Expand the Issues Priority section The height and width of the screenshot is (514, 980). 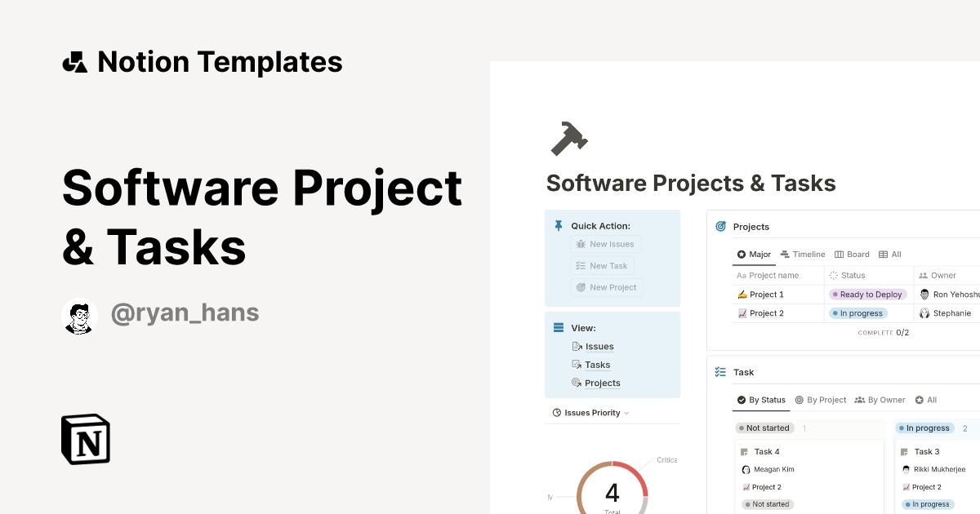(626, 412)
